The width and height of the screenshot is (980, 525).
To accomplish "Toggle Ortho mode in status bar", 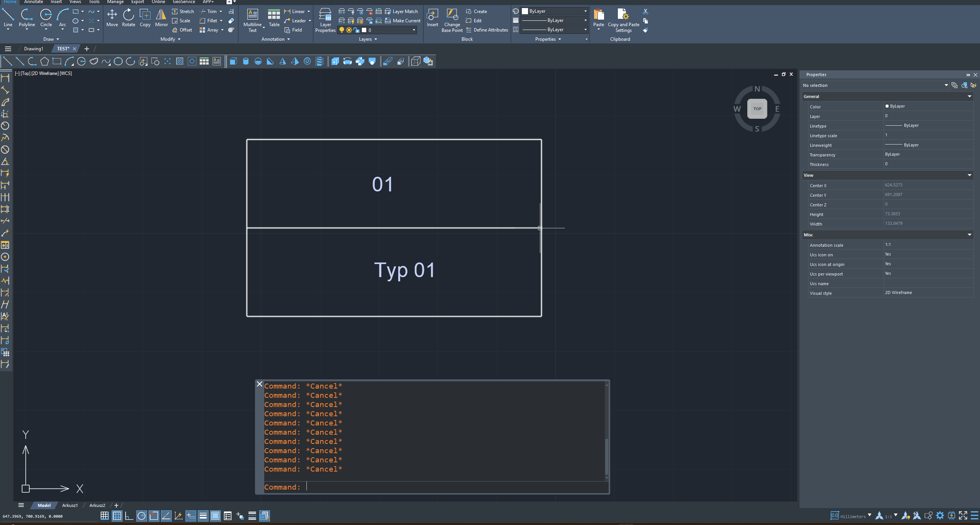I will click(x=129, y=516).
